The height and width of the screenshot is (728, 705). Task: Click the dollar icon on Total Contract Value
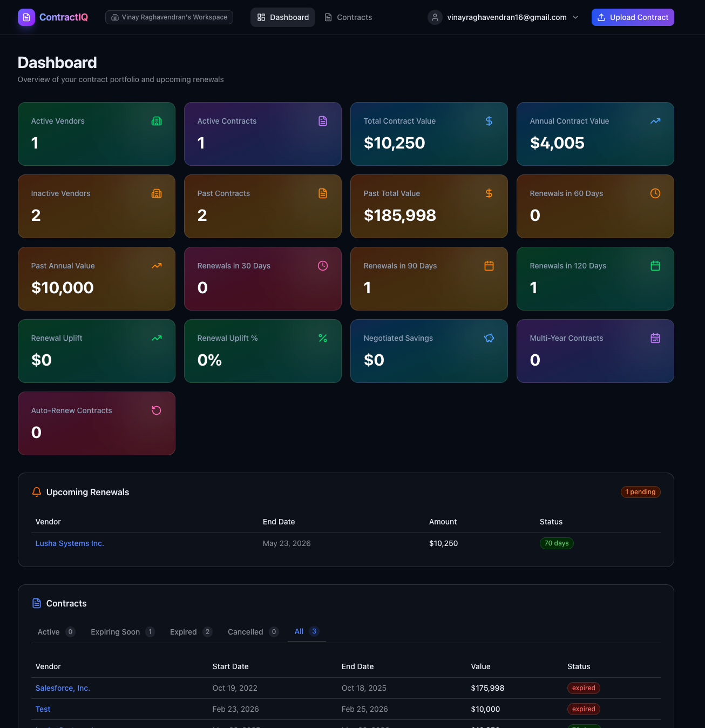click(x=489, y=121)
